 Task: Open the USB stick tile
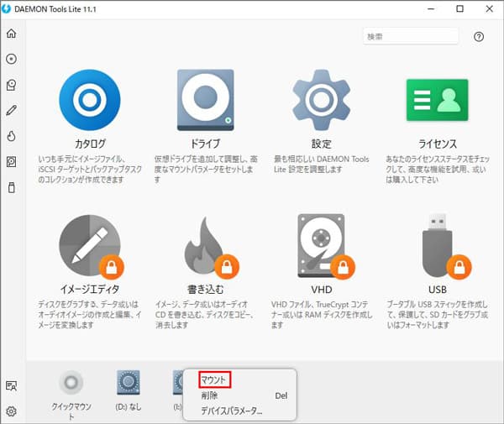pyautogui.click(x=436, y=246)
